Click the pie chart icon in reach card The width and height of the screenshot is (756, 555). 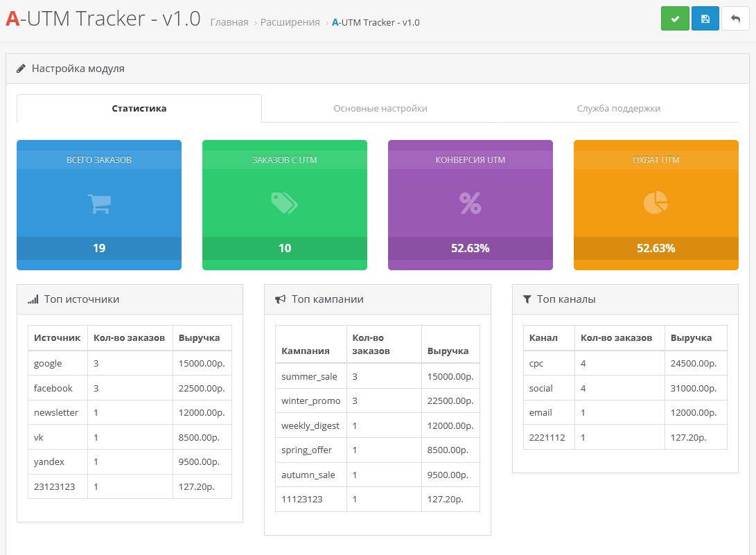click(656, 202)
